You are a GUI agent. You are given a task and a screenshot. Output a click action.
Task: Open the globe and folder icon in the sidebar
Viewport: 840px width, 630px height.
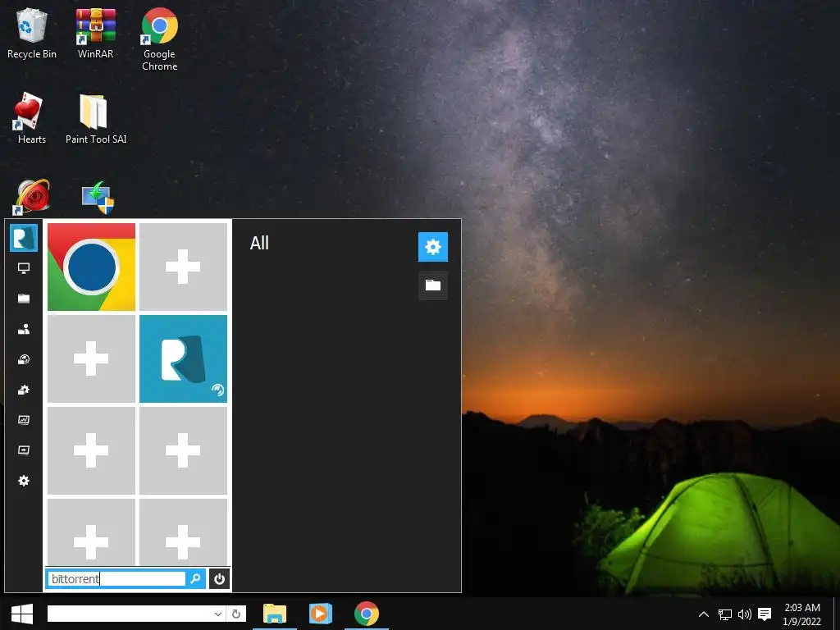[x=24, y=359]
